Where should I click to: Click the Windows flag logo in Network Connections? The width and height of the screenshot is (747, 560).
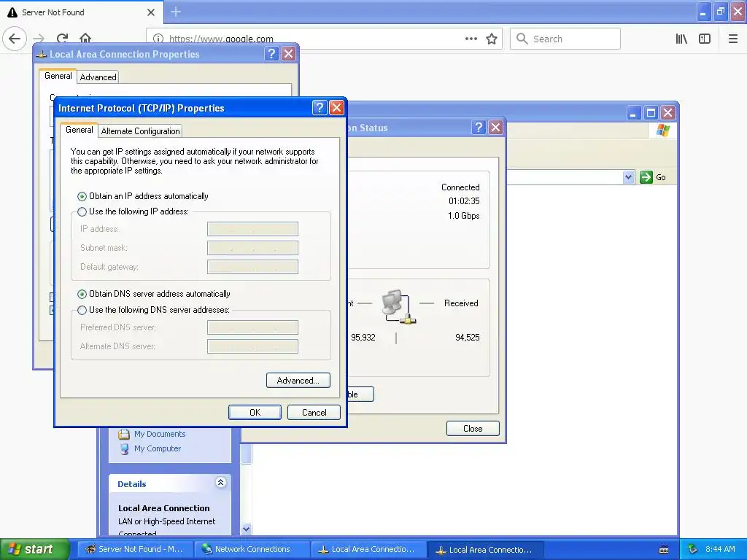point(662,130)
